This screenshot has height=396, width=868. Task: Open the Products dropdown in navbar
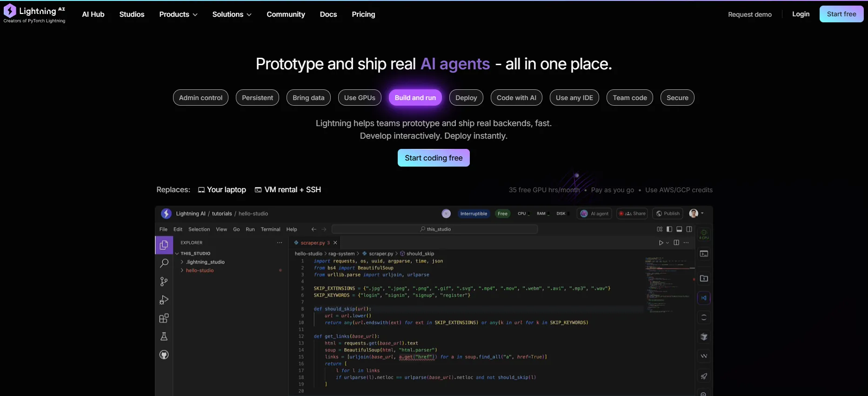click(178, 14)
